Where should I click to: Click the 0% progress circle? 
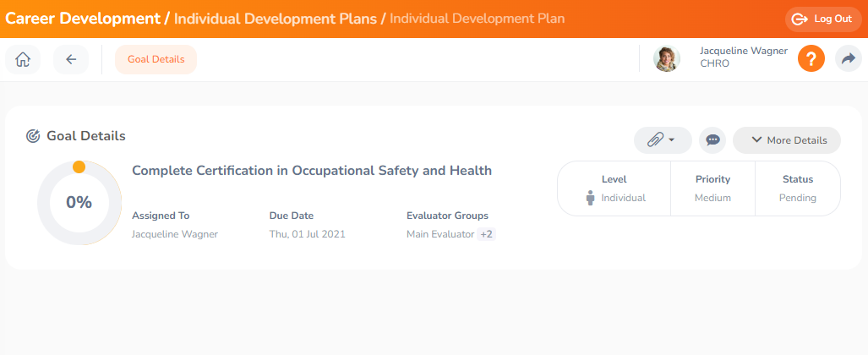point(79,203)
